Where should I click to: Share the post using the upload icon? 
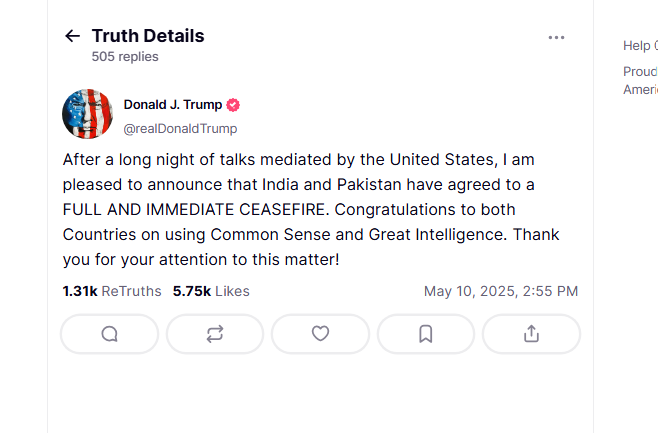pos(531,334)
